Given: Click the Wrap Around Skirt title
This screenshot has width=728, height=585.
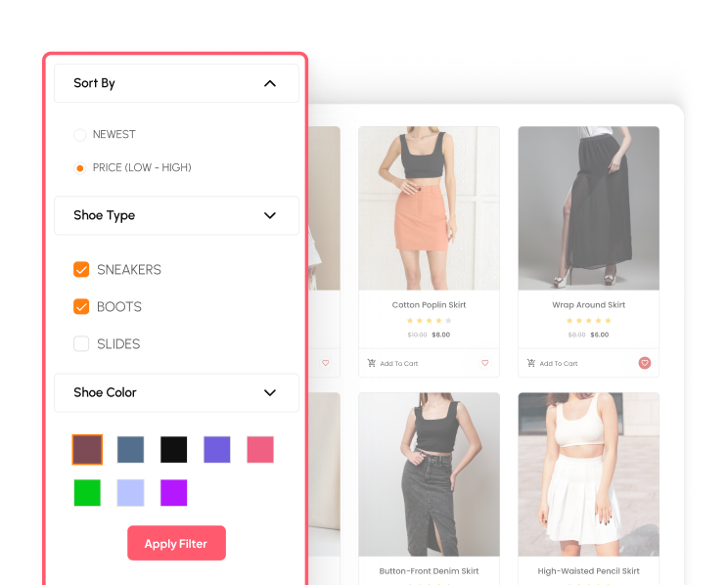Looking at the screenshot, I should coord(589,305).
